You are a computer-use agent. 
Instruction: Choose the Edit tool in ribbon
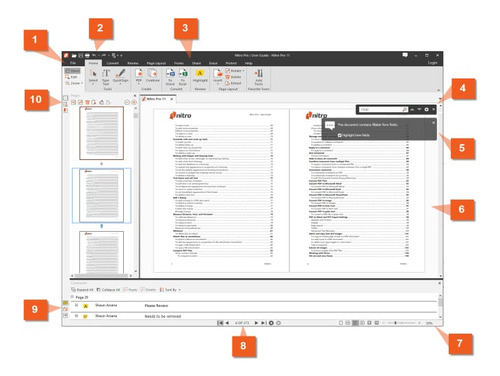click(71, 77)
